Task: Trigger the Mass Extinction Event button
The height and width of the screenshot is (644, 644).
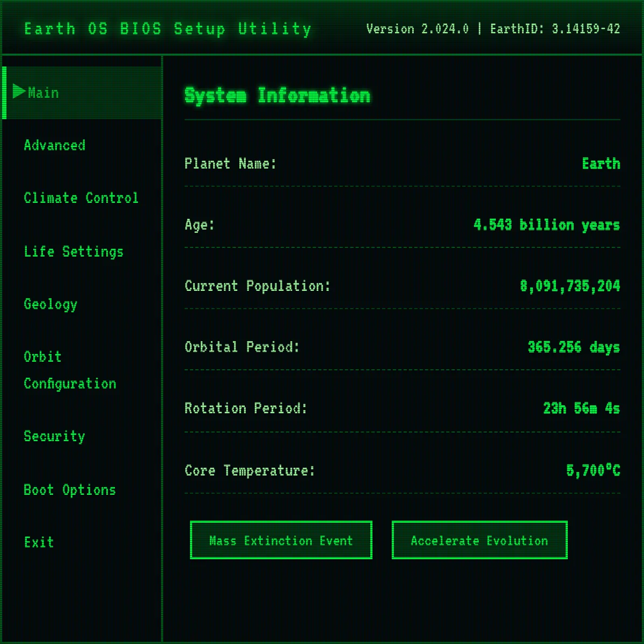Action: [x=281, y=540]
